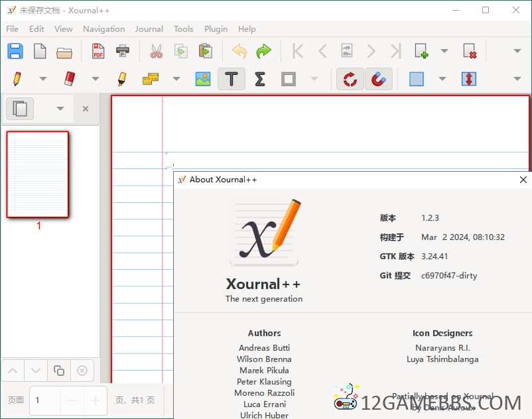Insert a new page after current
The image size is (532, 419).
421,51
